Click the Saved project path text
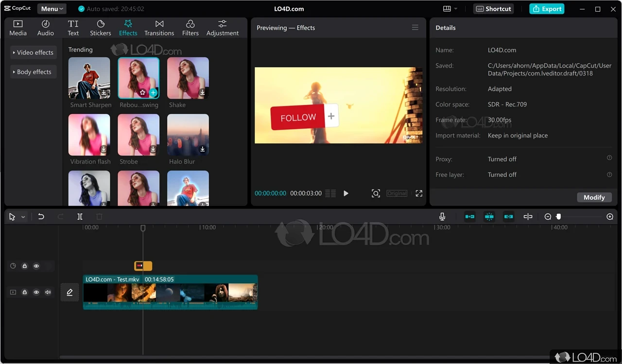 (x=550, y=69)
